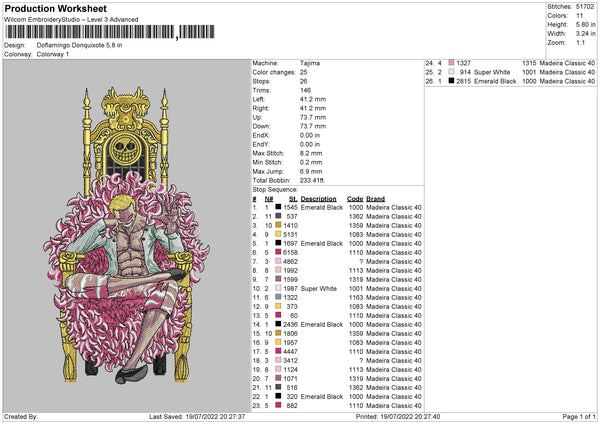This screenshot has height=424, width=600.
Task: Click 'Wilcom EmbroideryStudio – Level 3 Advanced' text
Action: pos(71,20)
